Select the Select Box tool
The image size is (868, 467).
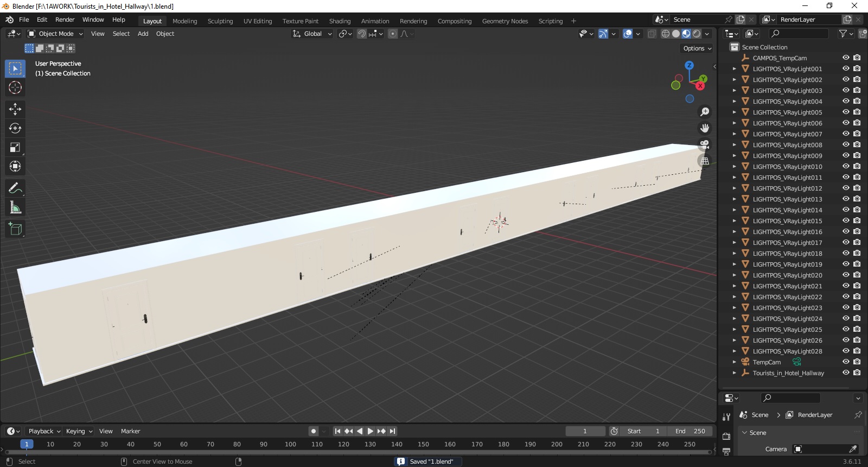(15, 68)
